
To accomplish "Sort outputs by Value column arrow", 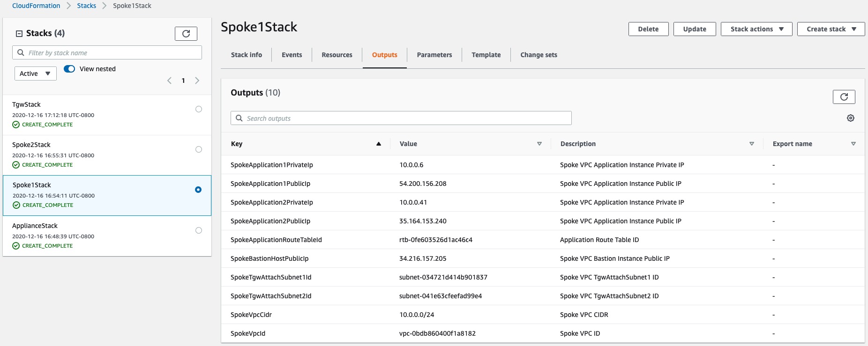I will [539, 144].
